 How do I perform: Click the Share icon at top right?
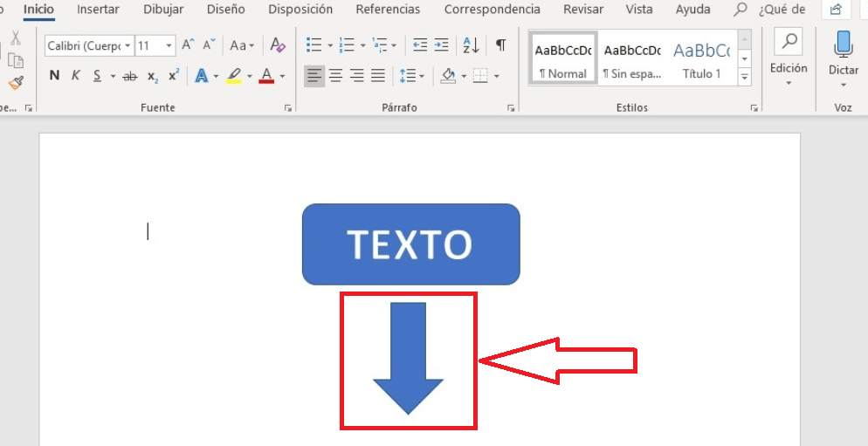pos(837,10)
